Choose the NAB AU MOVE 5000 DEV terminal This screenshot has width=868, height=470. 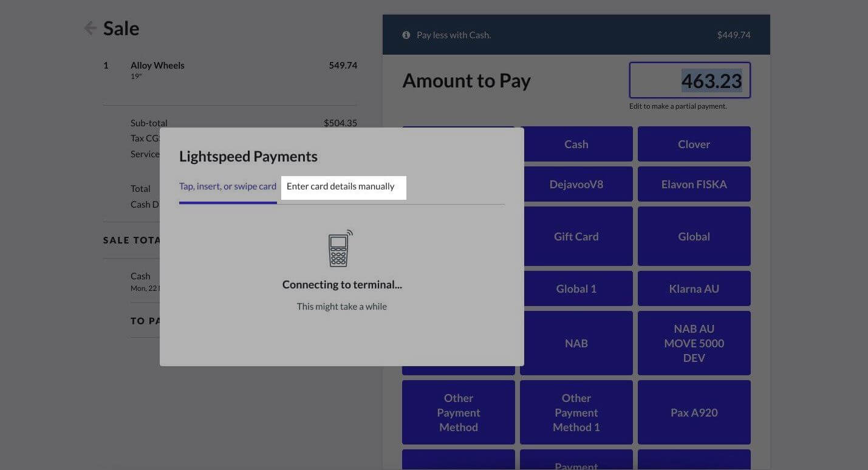[x=694, y=342]
